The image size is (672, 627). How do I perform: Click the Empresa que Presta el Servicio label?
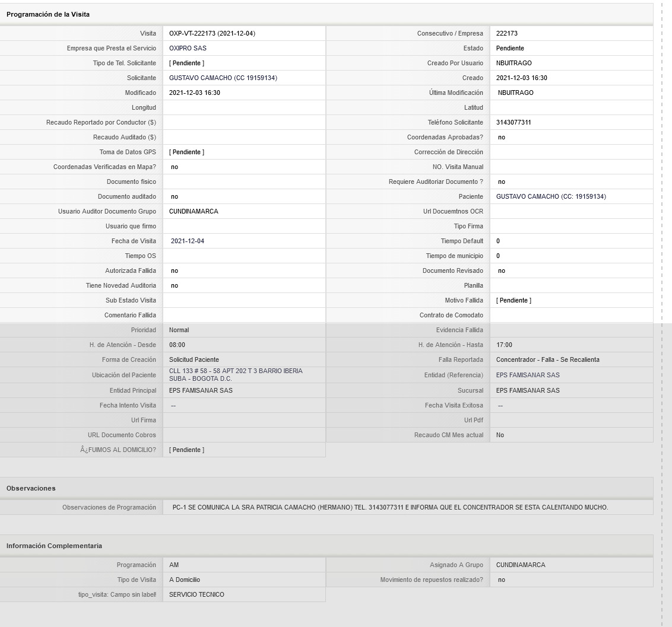pos(112,49)
